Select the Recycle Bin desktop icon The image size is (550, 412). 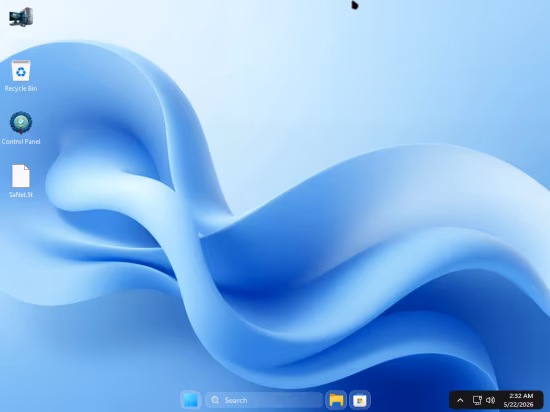(x=21, y=76)
